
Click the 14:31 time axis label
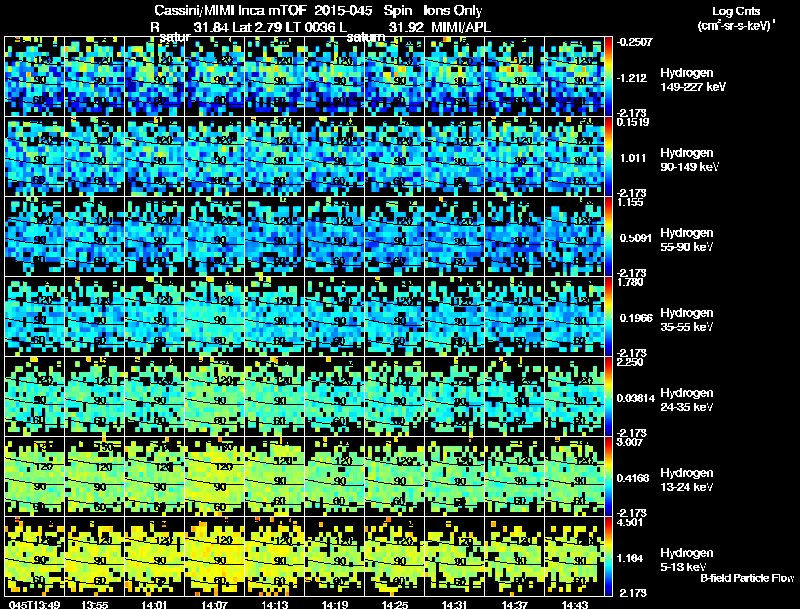coord(455,604)
